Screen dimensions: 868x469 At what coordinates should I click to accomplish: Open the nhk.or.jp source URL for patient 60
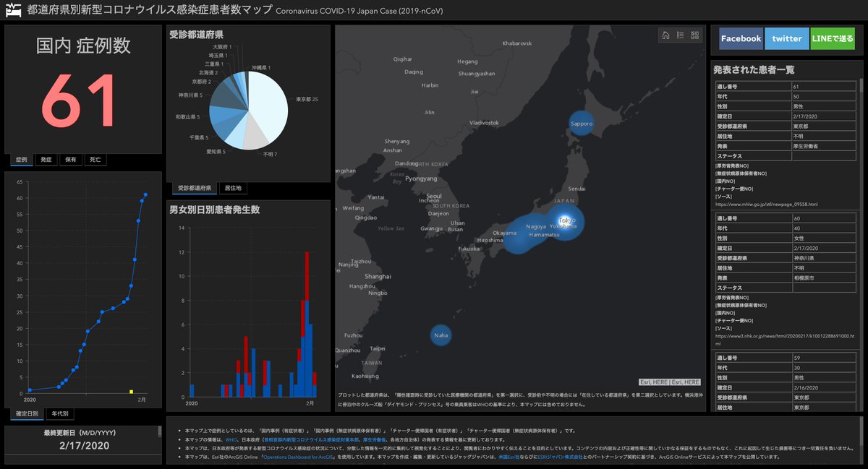pos(785,339)
